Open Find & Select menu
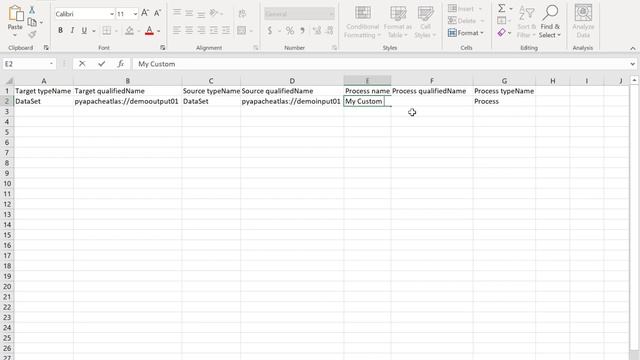The image size is (640, 360). click(x=550, y=21)
